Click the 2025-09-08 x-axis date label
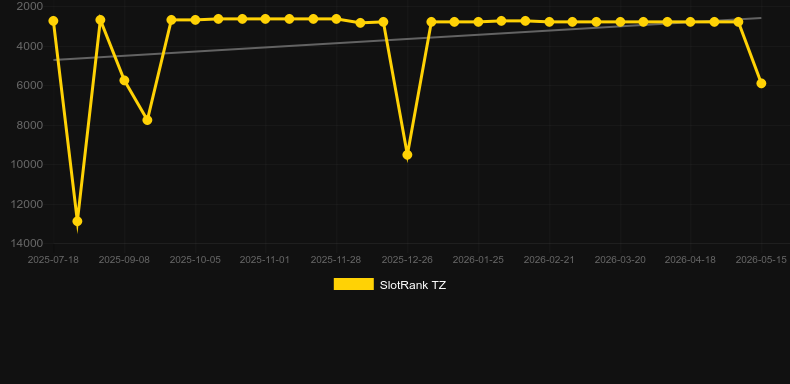Viewport: 790px width, 384px height. (124, 260)
